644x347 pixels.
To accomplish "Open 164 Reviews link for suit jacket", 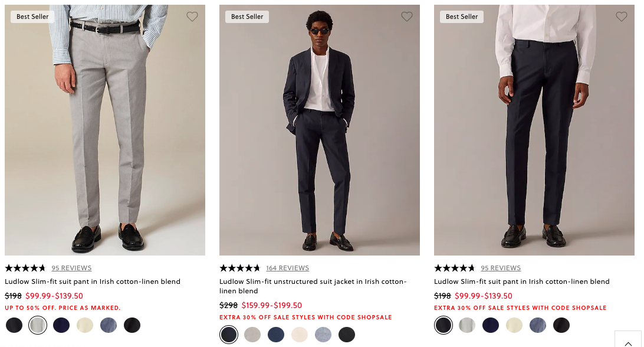I will point(287,268).
